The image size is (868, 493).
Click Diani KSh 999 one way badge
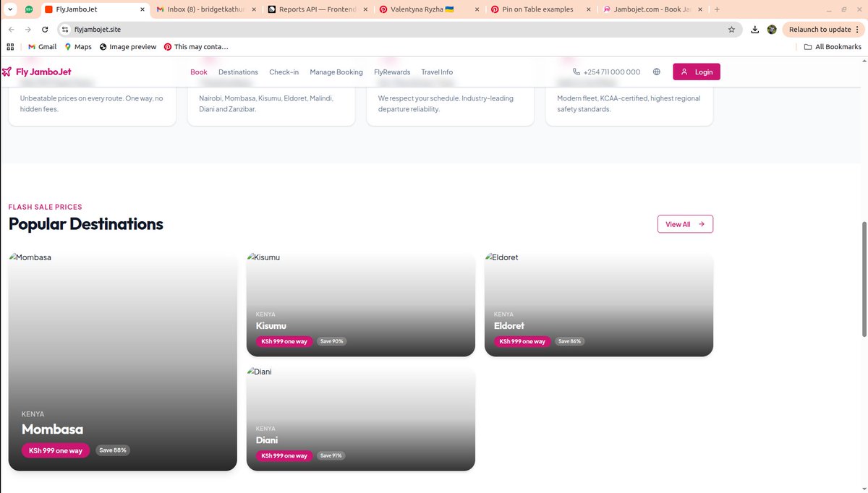pos(284,455)
